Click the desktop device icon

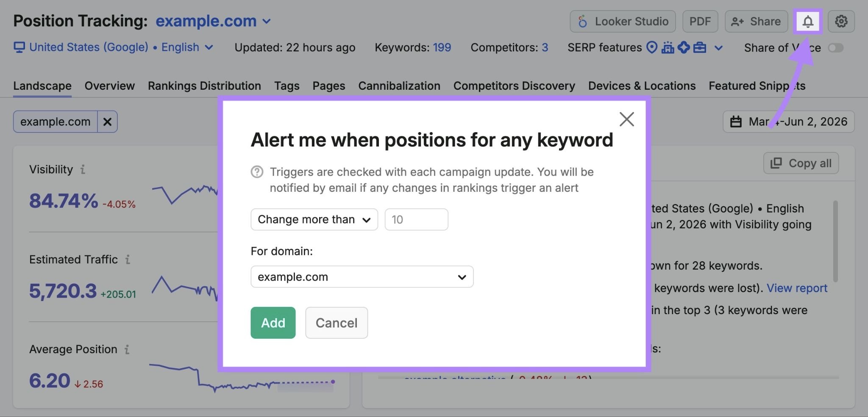click(19, 47)
